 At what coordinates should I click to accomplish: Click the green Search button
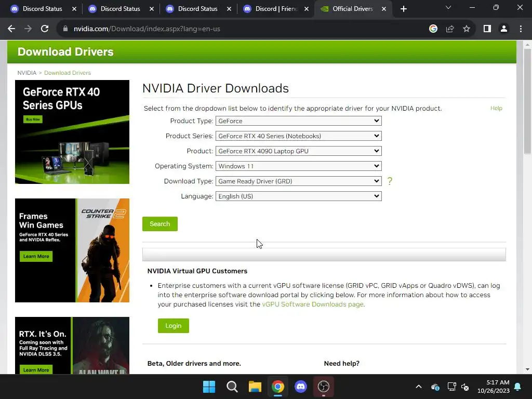(x=160, y=224)
